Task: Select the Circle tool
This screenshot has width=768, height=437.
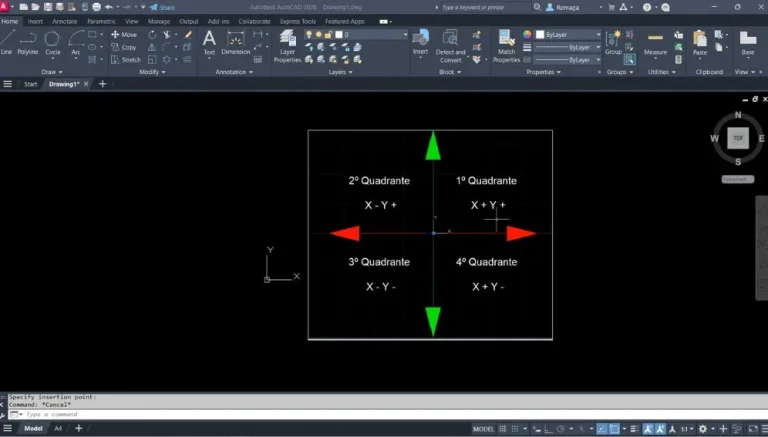Action: (52, 42)
